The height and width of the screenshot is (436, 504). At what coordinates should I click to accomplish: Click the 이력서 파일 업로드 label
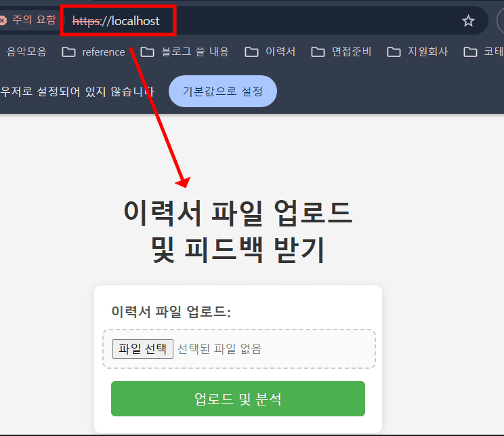point(171,312)
